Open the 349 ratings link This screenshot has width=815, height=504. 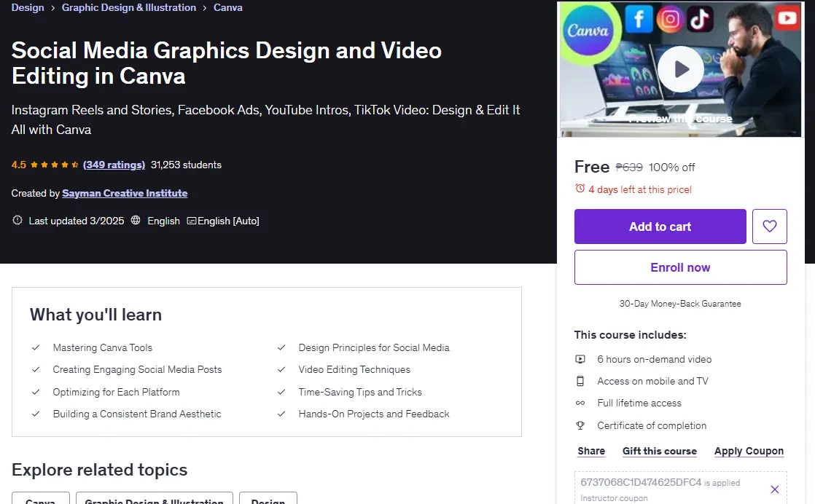pos(114,165)
